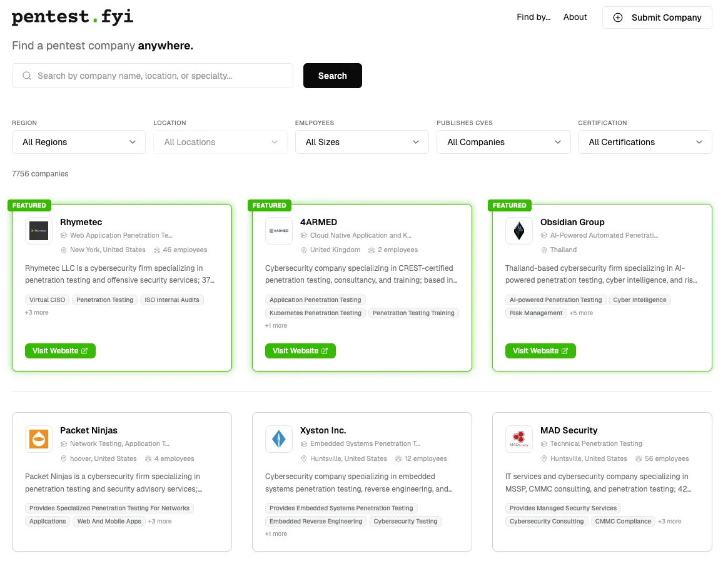
Task: Click the employees icon beside 12 employees
Action: pyautogui.click(x=398, y=459)
